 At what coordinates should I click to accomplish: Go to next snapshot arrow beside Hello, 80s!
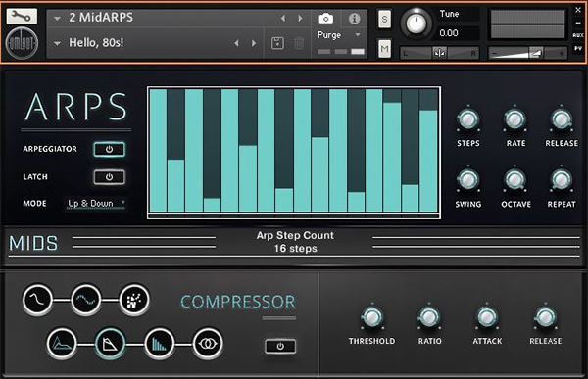(x=254, y=43)
